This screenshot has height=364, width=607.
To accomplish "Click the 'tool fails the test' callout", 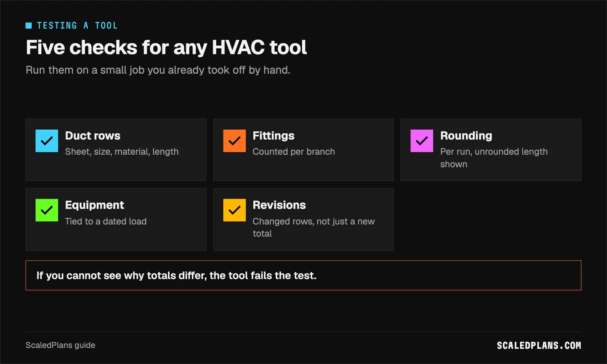I will pos(303,275).
